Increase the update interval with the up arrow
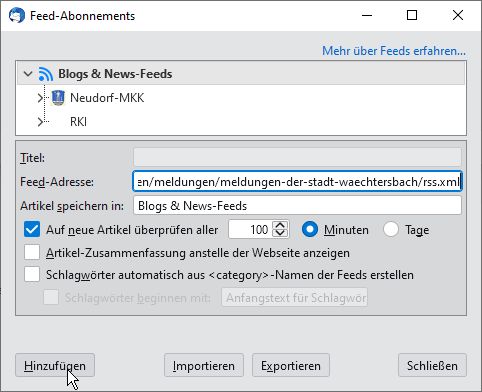 (280, 226)
